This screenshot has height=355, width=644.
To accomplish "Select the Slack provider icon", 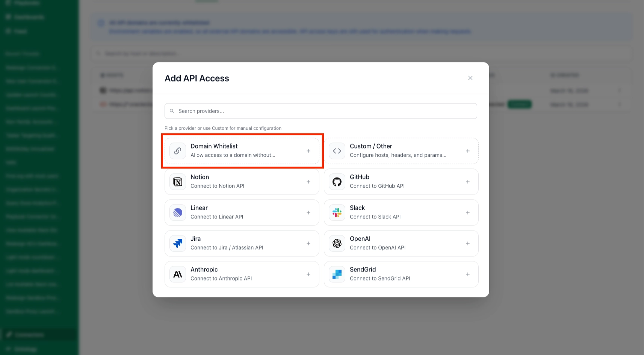I will pyautogui.click(x=337, y=212).
